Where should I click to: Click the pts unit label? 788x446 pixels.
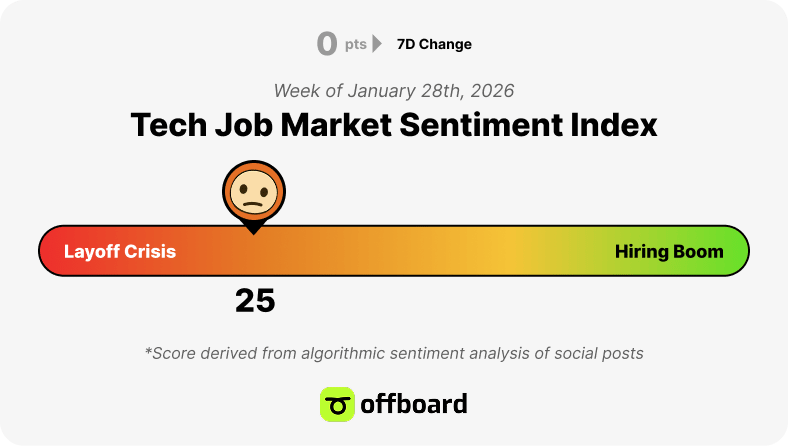(x=355, y=45)
